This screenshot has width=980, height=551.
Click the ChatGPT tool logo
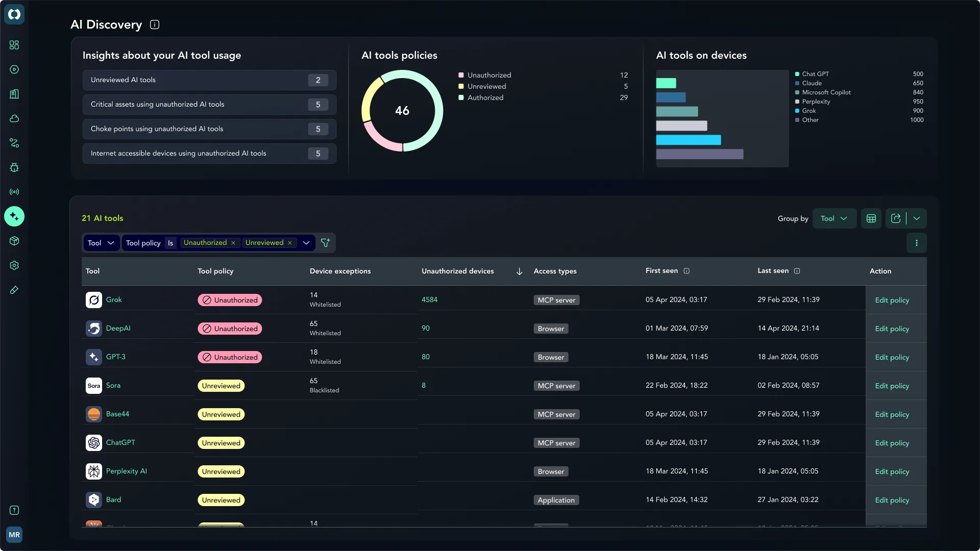(x=94, y=443)
